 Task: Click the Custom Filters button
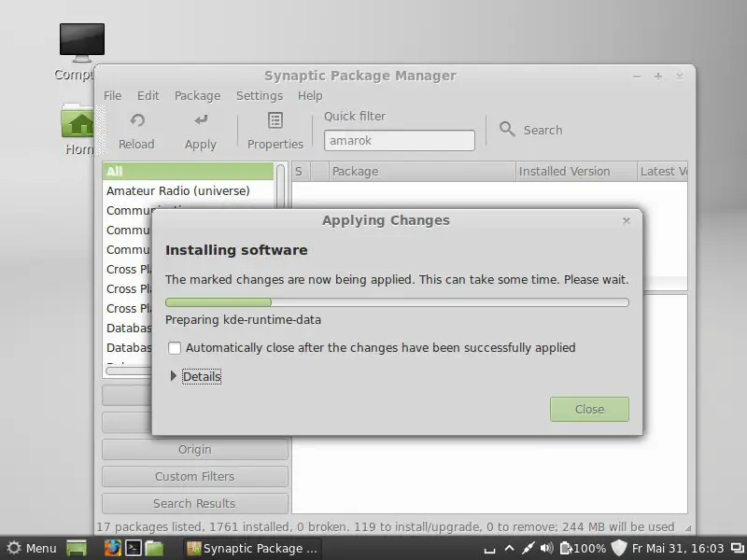[195, 477]
